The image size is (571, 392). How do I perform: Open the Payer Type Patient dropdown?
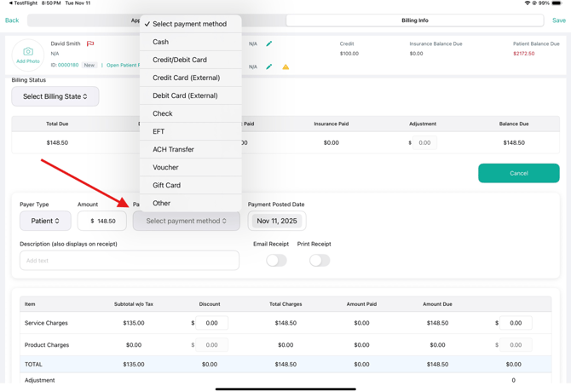click(x=45, y=221)
